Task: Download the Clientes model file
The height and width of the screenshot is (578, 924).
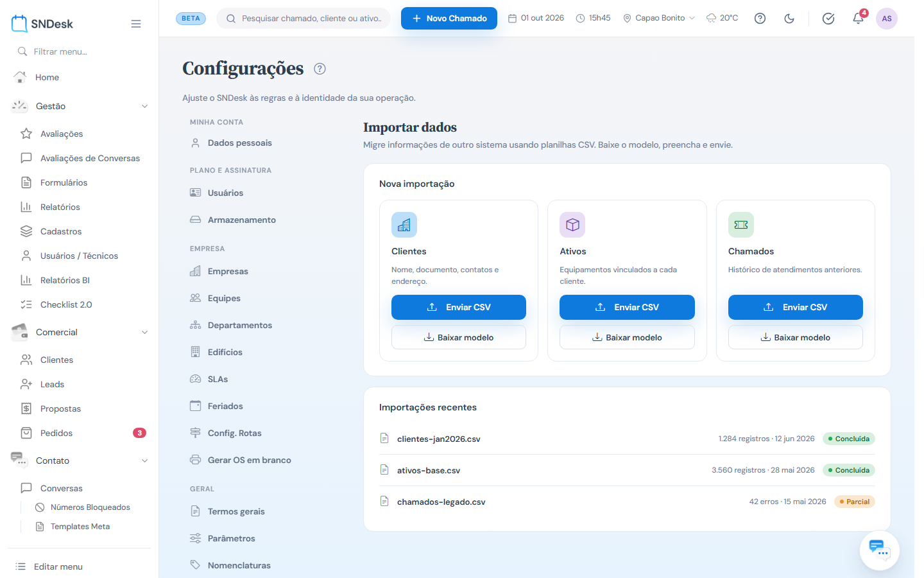Action: (459, 337)
